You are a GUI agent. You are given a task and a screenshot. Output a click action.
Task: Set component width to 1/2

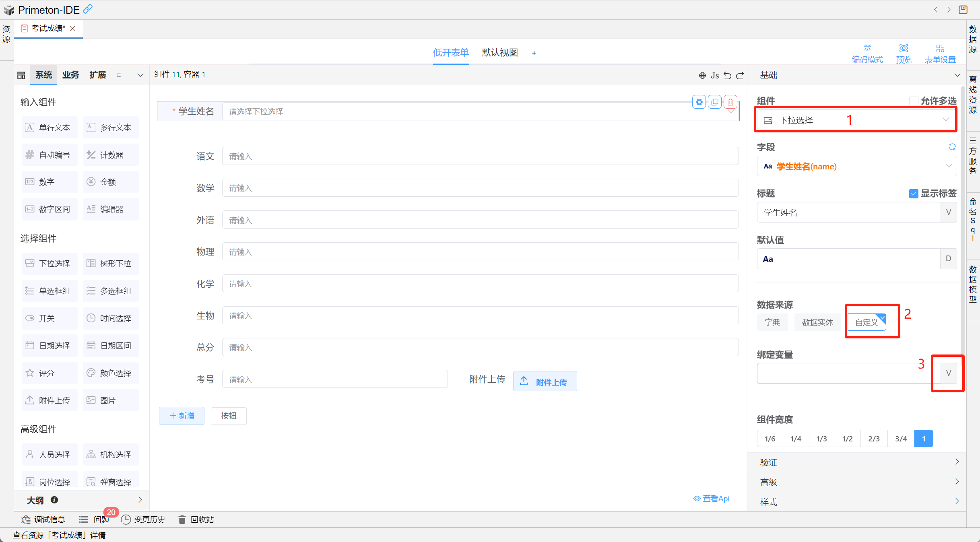(x=847, y=439)
